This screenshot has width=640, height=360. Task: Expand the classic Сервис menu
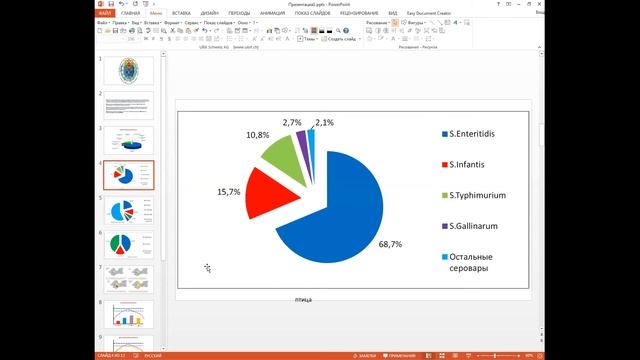[x=192, y=23]
